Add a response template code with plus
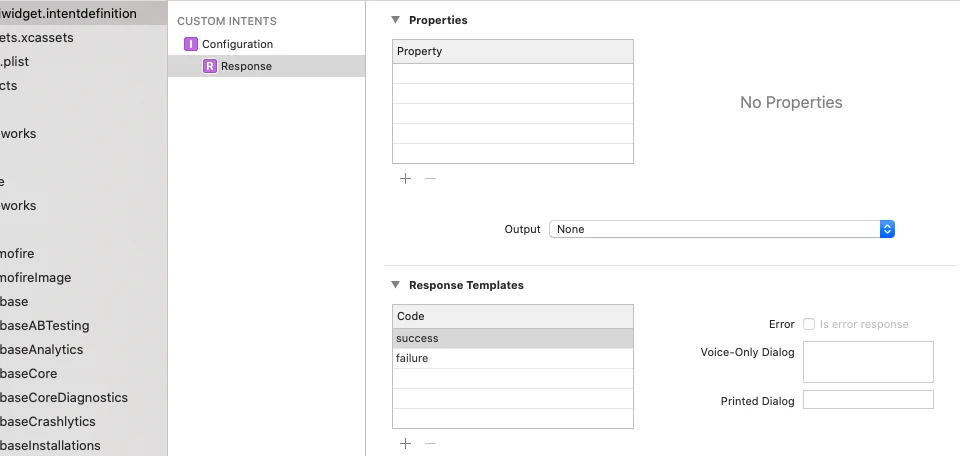This screenshot has width=960, height=456. click(405, 443)
